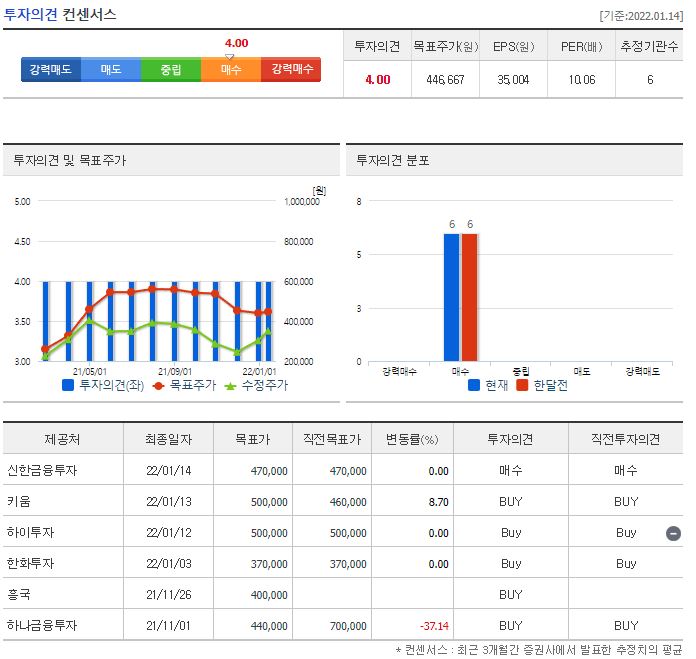Click the red 4.00 opinion value in summary table

tap(378, 80)
